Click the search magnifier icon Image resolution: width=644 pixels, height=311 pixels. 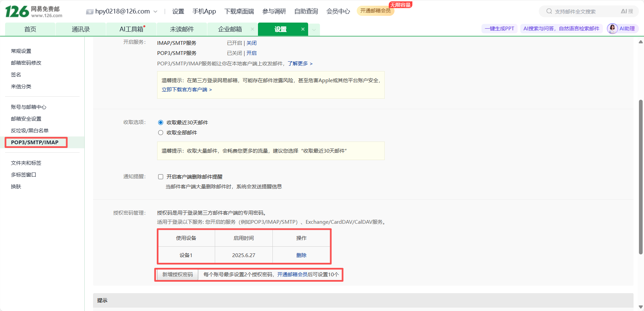pyautogui.click(x=549, y=11)
